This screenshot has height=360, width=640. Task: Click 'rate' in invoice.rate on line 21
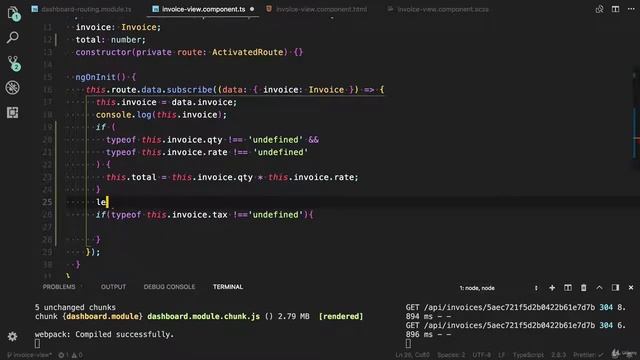tap(217, 152)
